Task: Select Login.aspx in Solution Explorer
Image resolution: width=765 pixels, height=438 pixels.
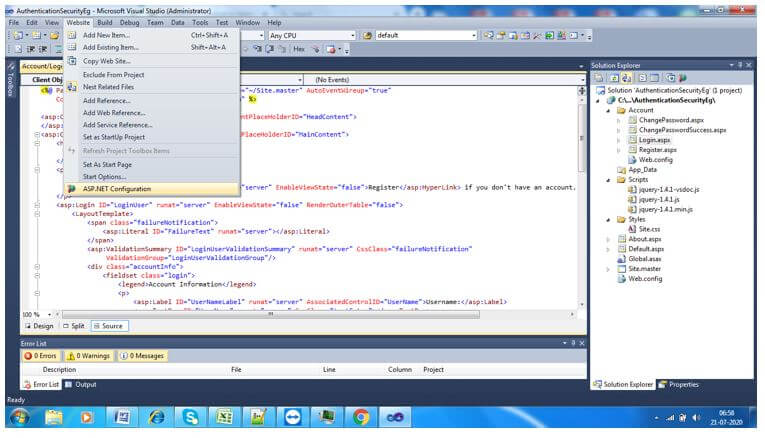Action: [654, 140]
